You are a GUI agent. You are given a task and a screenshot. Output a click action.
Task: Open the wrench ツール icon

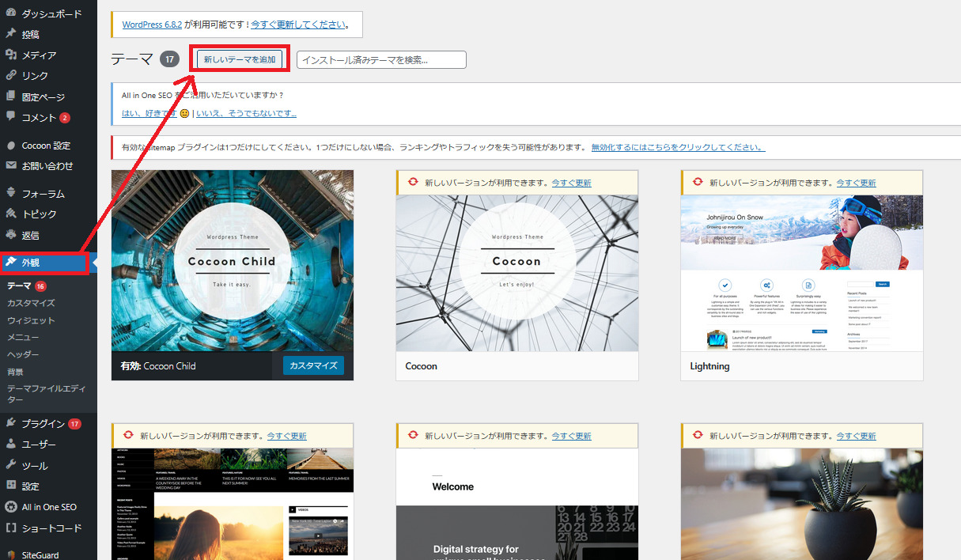pyautogui.click(x=11, y=465)
